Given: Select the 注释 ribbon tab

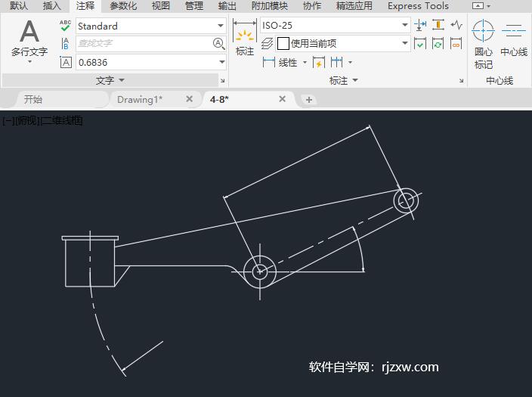Looking at the screenshot, I should click(x=85, y=6).
